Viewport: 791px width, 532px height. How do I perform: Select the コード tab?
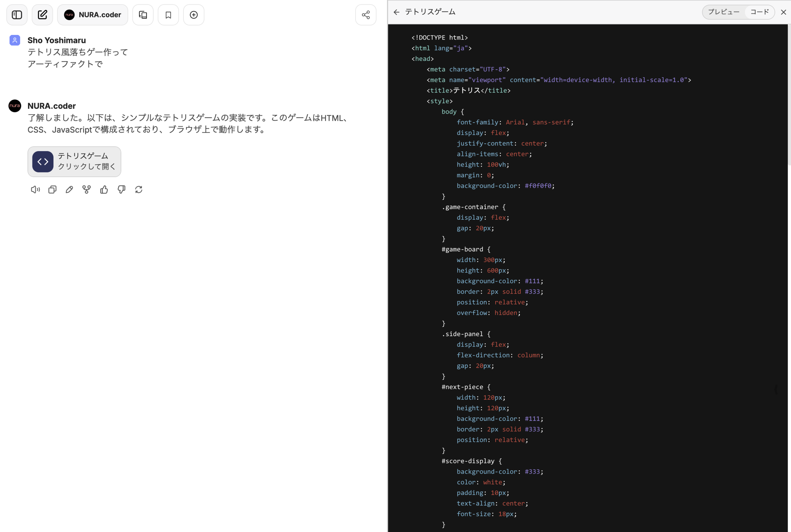[759, 12]
